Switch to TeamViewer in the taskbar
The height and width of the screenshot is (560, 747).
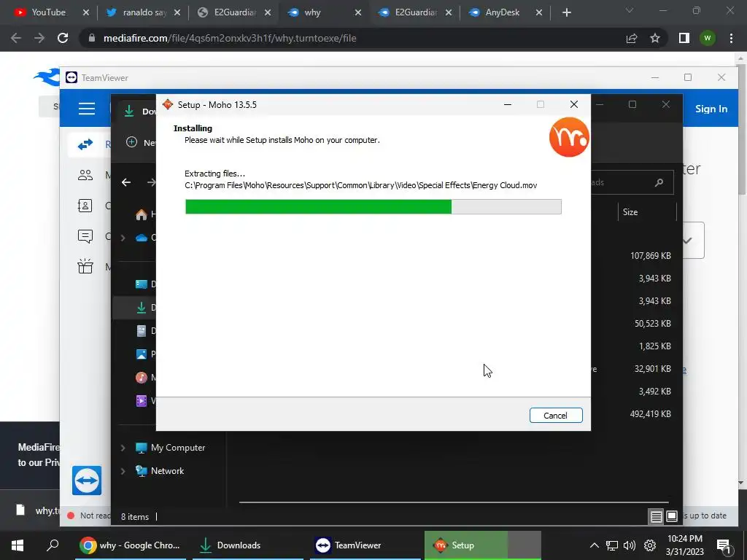(365, 545)
